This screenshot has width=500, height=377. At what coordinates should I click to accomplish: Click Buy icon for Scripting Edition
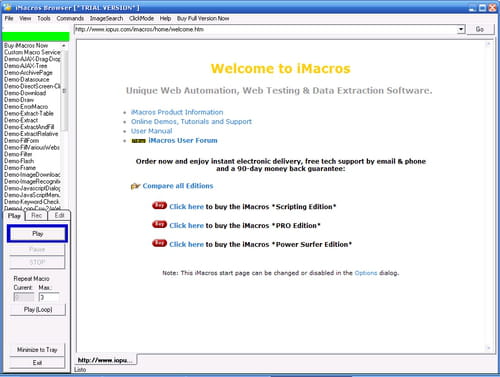pyautogui.click(x=159, y=206)
